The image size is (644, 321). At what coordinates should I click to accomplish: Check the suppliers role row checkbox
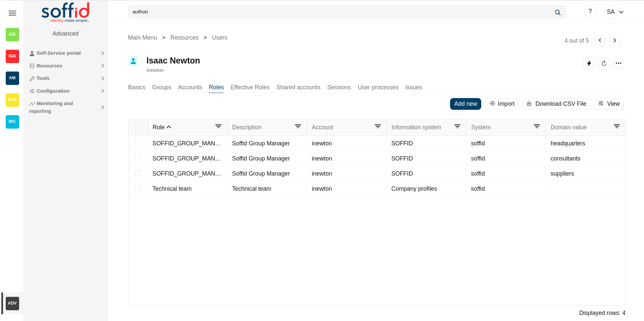pos(138,174)
